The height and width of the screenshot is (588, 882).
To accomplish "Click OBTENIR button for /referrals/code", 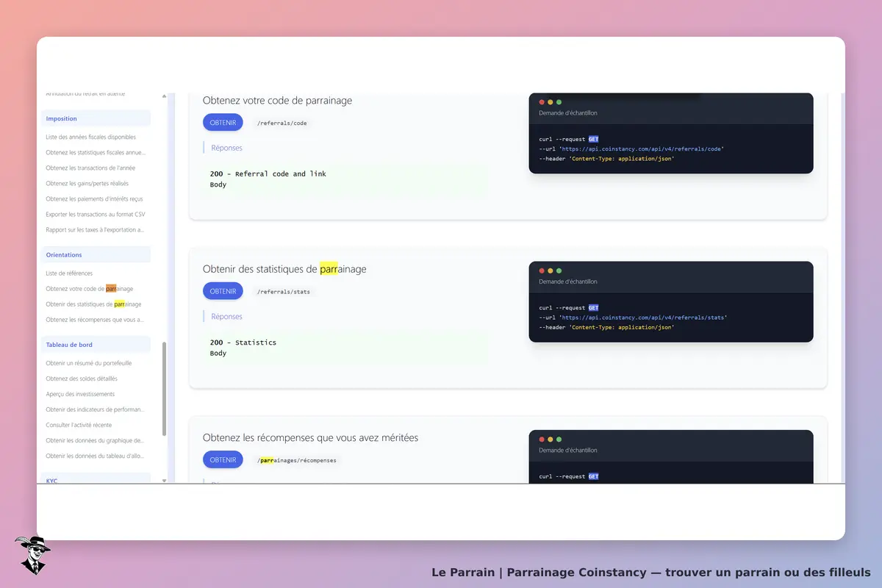I will 223,123.
